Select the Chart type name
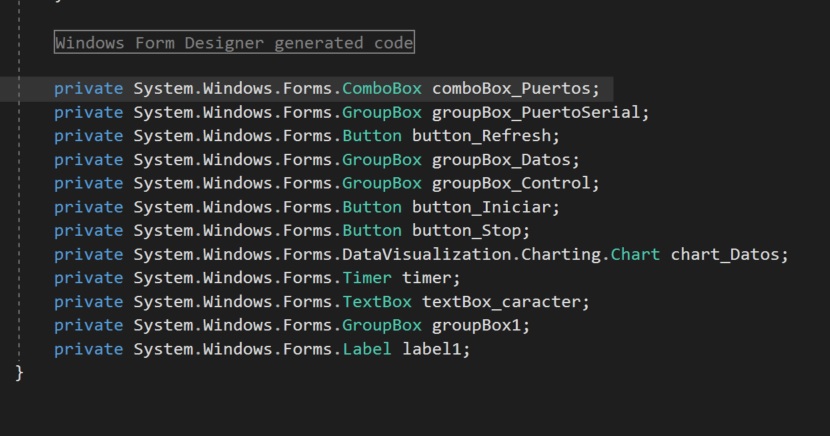Image resolution: width=830 pixels, height=436 pixels. 636,254
